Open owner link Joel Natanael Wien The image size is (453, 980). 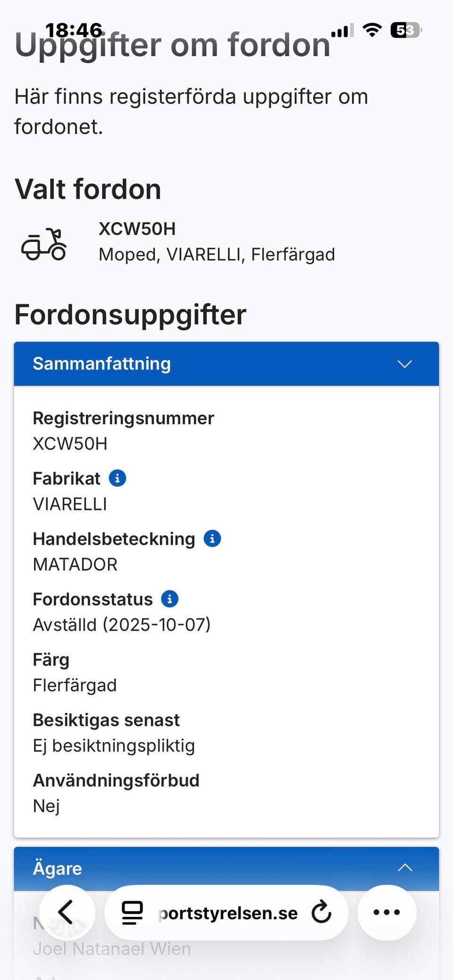pyautogui.click(x=111, y=948)
